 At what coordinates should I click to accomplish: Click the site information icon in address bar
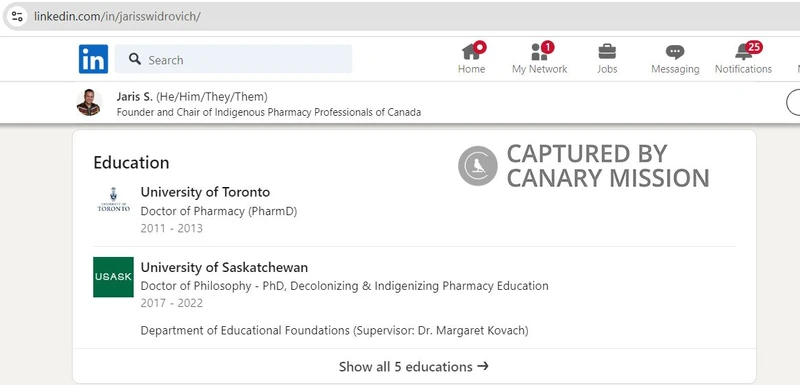coord(17,16)
